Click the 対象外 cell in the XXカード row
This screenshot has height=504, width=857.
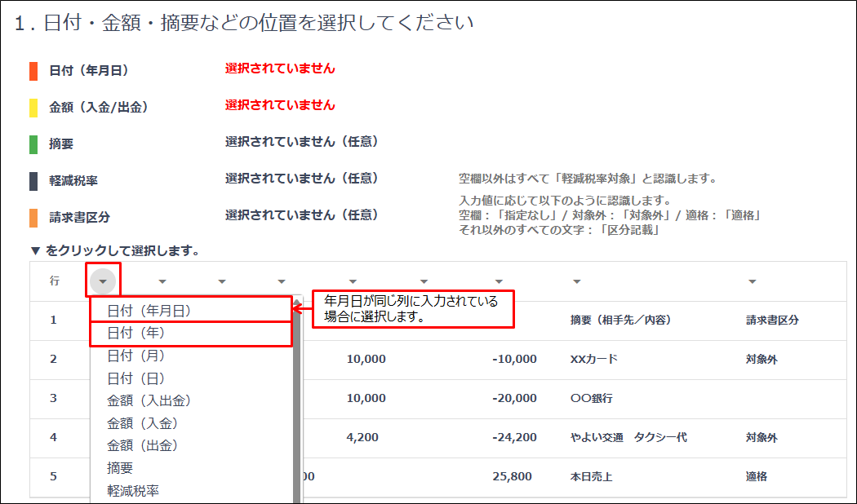762,360
